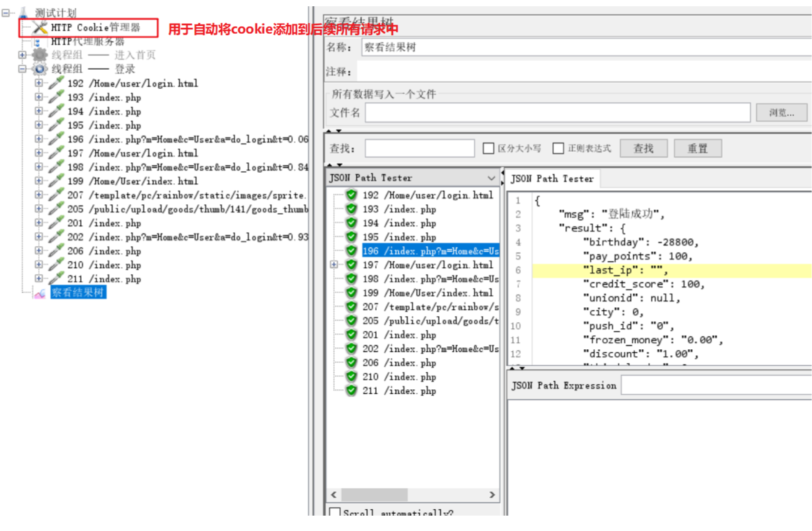Click left arrow of results list scrollbar
Image resolution: width=812 pixels, height=531 pixels.
pyautogui.click(x=333, y=495)
